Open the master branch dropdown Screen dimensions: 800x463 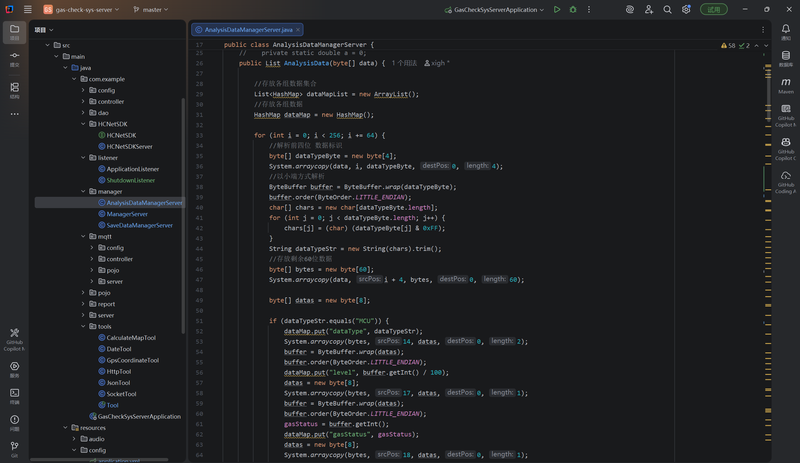153,9
